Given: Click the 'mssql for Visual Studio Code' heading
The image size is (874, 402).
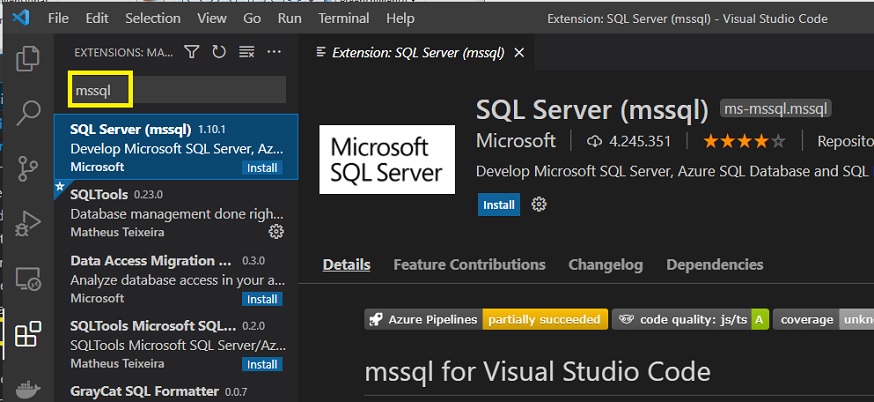Looking at the screenshot, I should click(x=538, y=371).
